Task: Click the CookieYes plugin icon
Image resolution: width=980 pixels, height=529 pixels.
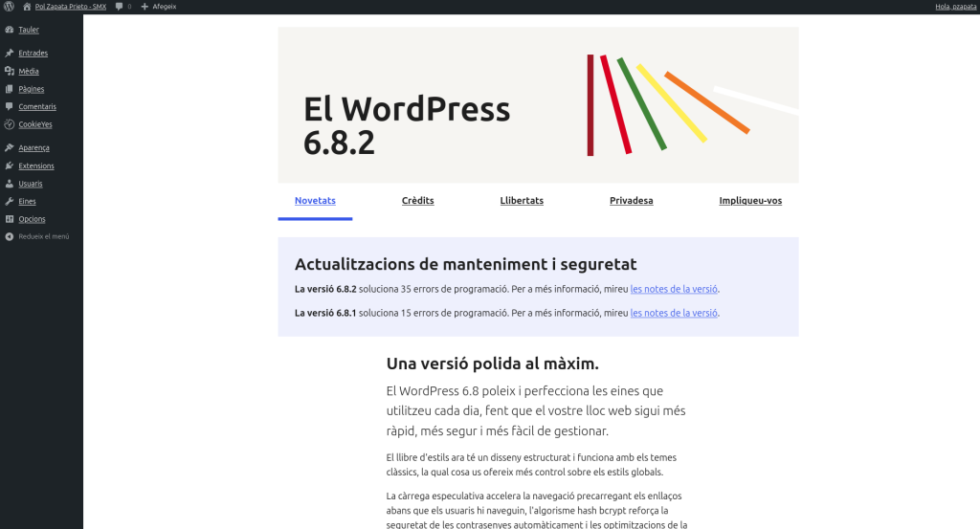Action: click(x=10, y=124)
